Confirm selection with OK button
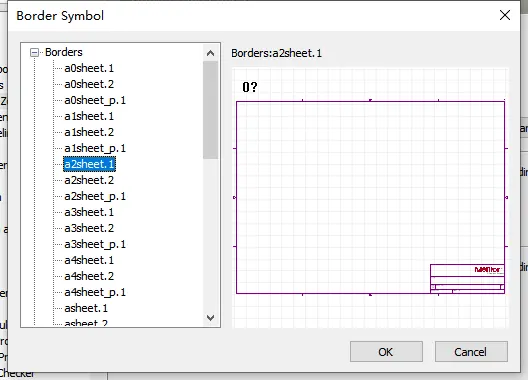The width and height of the screenshot is (528, 380). click(386, 352)
